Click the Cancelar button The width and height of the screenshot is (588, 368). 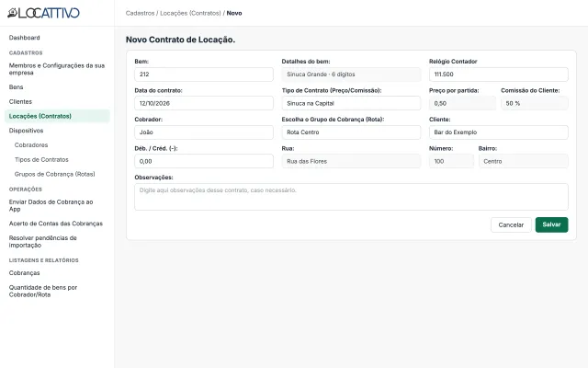coord(511,224)
